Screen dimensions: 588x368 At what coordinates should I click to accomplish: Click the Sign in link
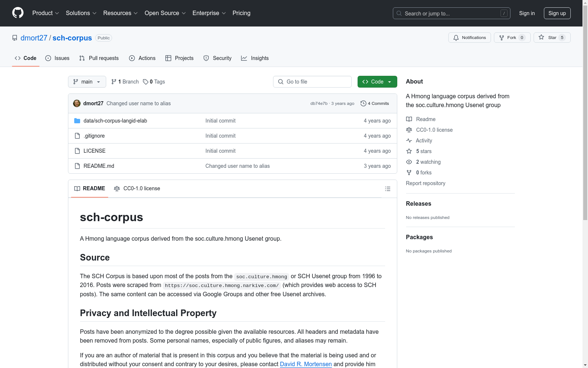coord(527,13)
